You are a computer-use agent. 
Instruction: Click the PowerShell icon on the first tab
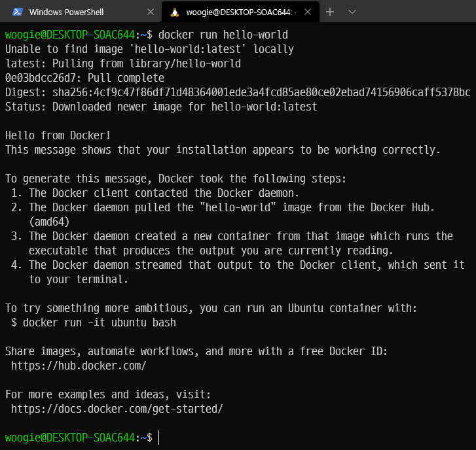point(18,12)
